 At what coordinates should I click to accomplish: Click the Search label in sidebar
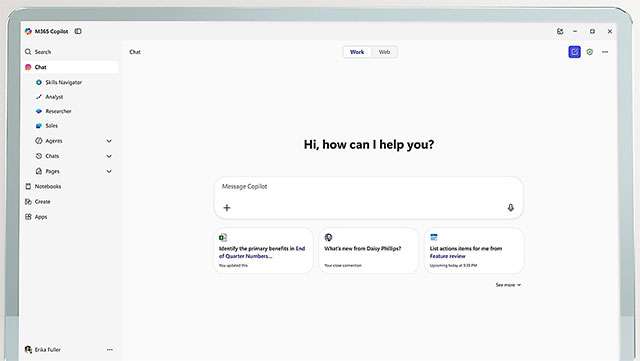click(43, 52)
